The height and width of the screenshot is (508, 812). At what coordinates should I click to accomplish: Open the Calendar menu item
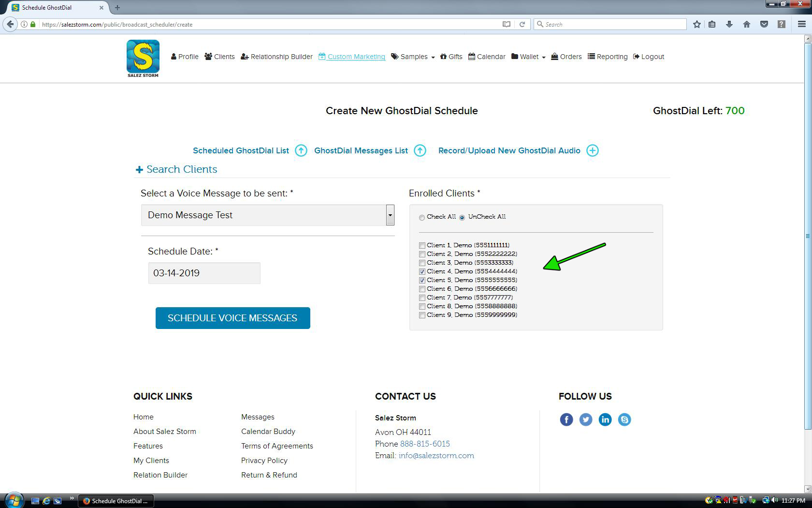pyautogui.click(x=487, y=57)
